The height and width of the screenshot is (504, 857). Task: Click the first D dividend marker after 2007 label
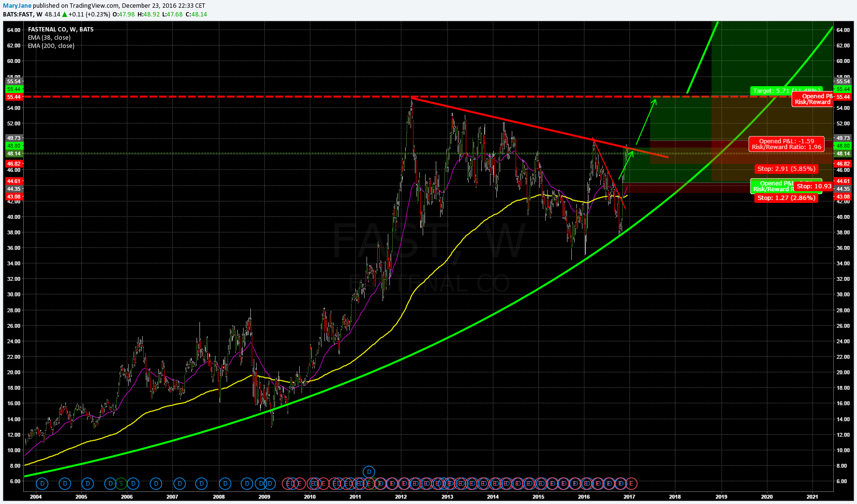click(x=180, y=483)
